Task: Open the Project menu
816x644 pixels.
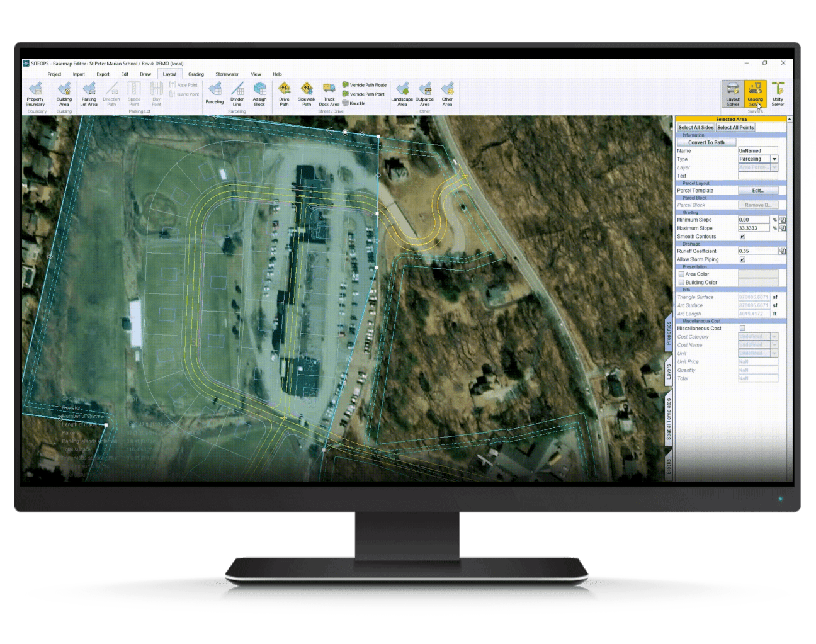Action: [x=55, y=74]
